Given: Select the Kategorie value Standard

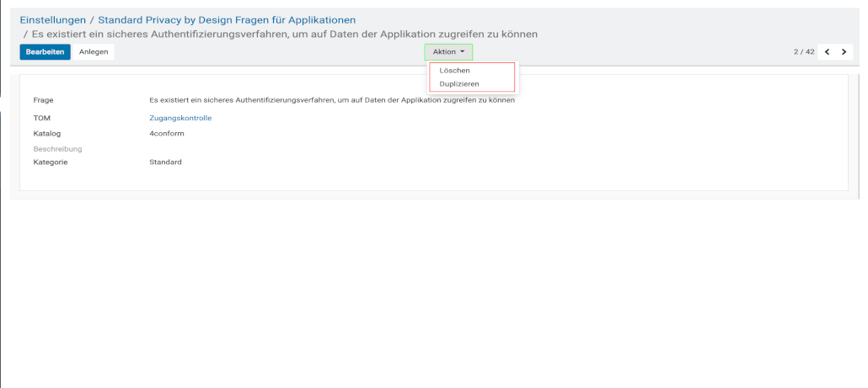Looking at the screenshot, I should (165, 162).
